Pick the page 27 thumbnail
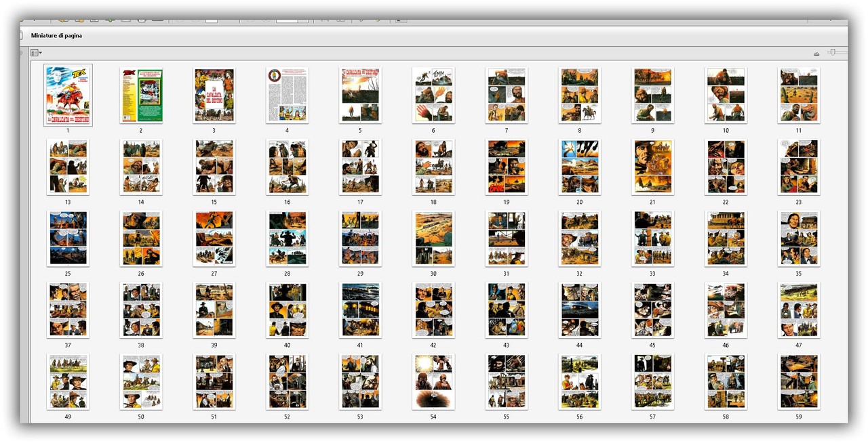868x443 pixels. (214, 238)
